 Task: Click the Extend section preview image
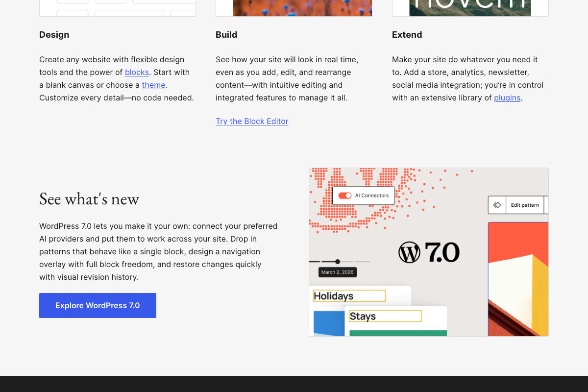click(x=470, y=8)
